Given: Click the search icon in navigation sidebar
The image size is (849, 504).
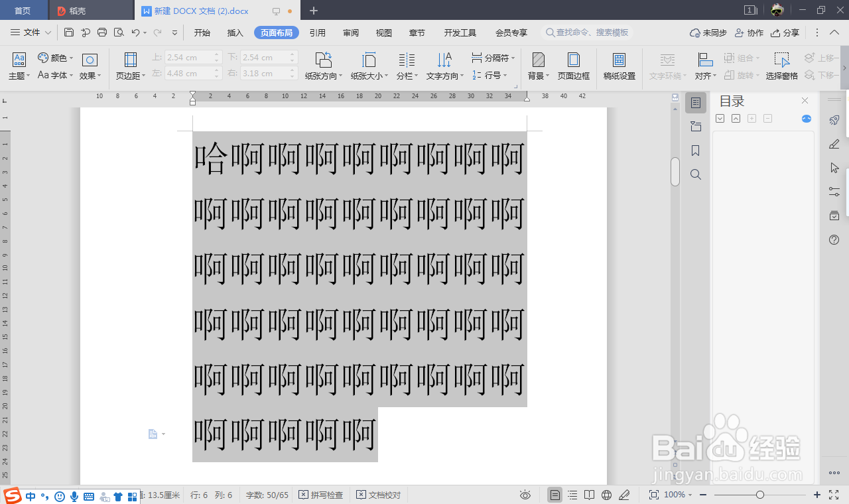Looking at the screenshot, I should pos(695,174).
